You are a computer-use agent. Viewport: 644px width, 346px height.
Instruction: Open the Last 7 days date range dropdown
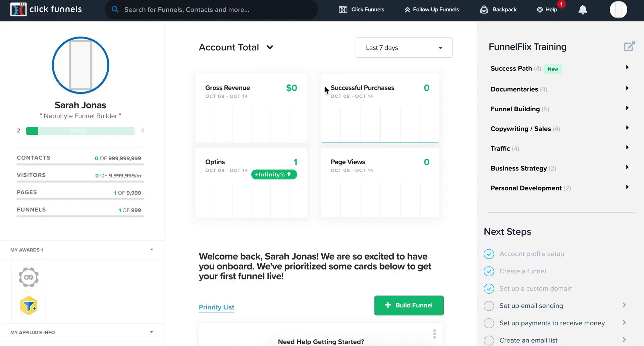(x=404, y=48)
